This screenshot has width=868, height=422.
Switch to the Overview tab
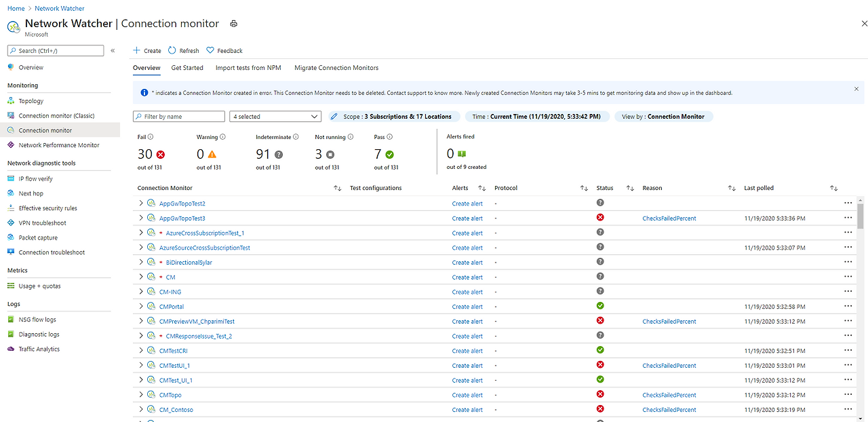[146, 68]
